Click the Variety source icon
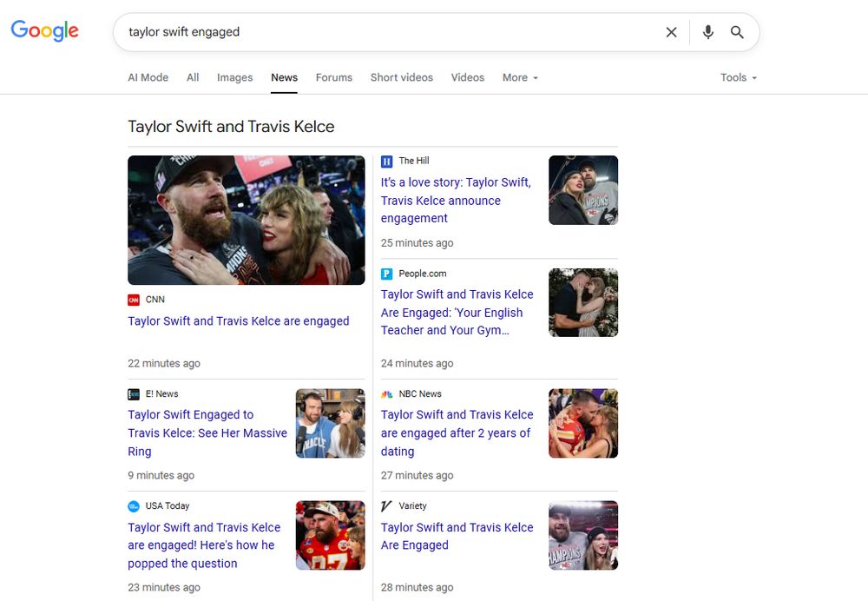The height and width of the screenshot is (601, 868). coord(387,505)
